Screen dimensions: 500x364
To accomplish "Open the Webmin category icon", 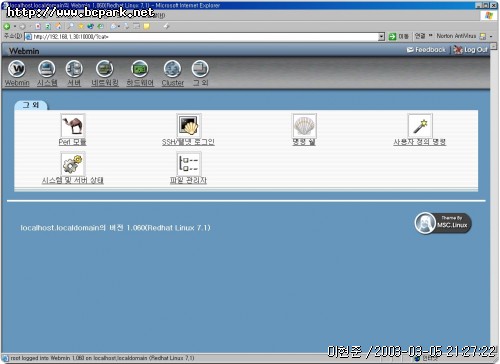I will pyautogui.click(x=17, y=69).
